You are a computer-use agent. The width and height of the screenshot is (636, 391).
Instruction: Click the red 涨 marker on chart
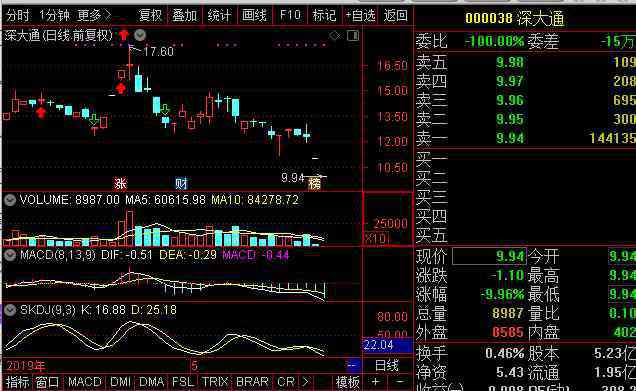tap(120, 184)
